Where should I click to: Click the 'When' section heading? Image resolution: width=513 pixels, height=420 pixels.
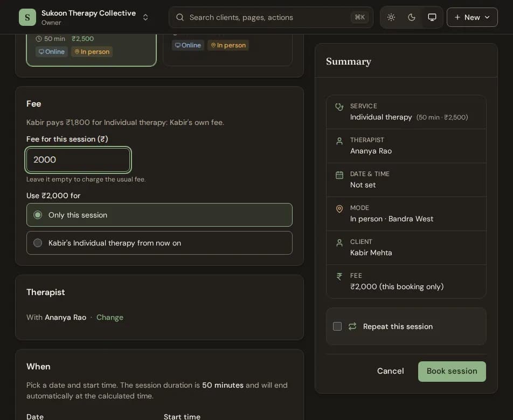38,366
